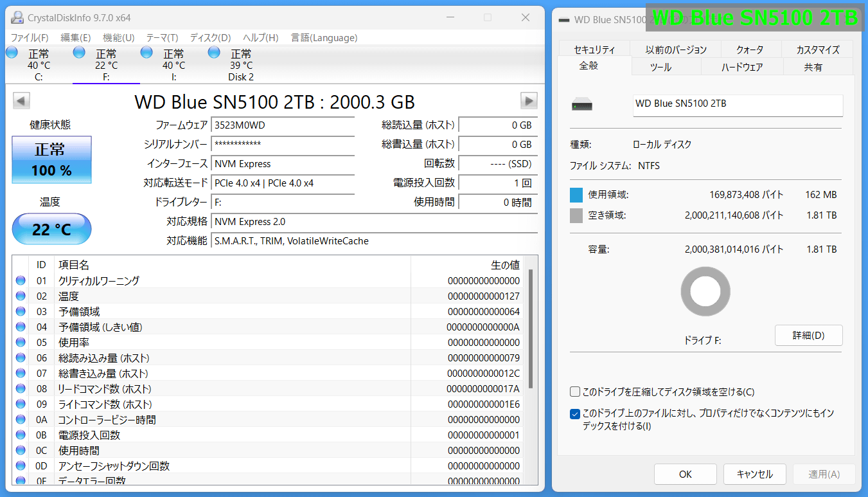Click drive icon in properties General tab

pyautogui.click(x=582, y=105)
